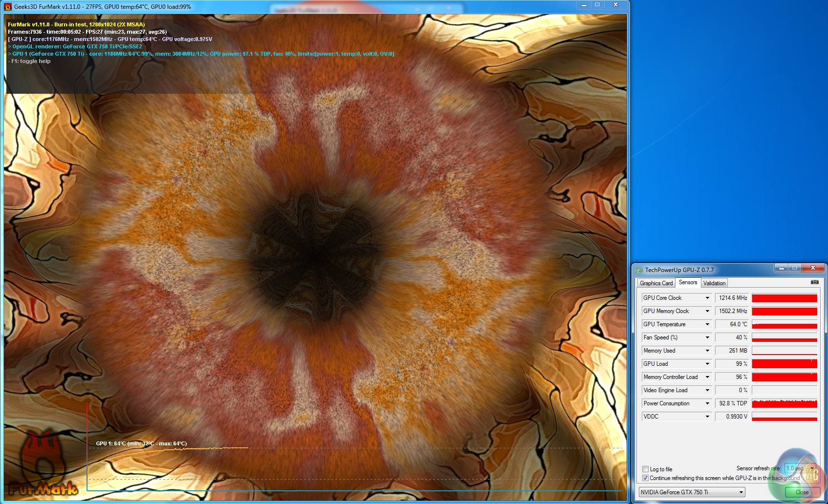Open the GPU Memory Clock sensor dropdown

coord(707,311)
